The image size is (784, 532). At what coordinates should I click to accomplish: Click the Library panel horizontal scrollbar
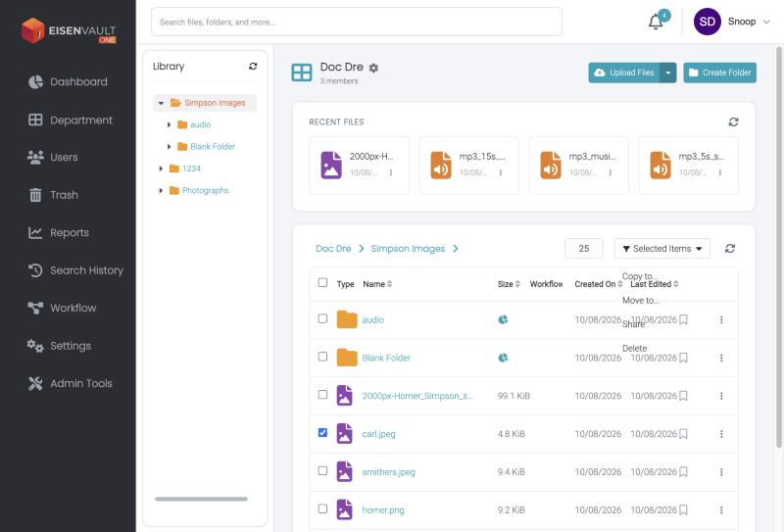[x=201, y=499]
